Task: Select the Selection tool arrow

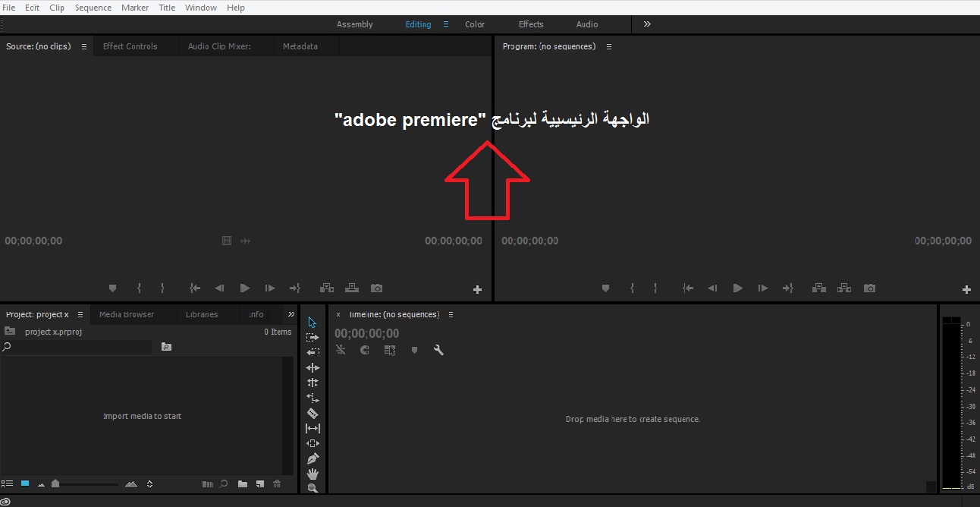Action: pyautogui.click(x=313, y=323)
